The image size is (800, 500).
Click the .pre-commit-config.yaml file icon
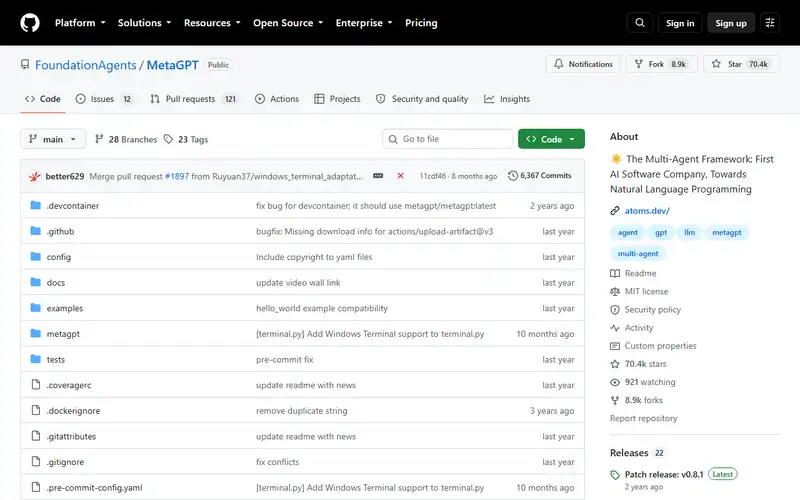(x=35, y=487)
